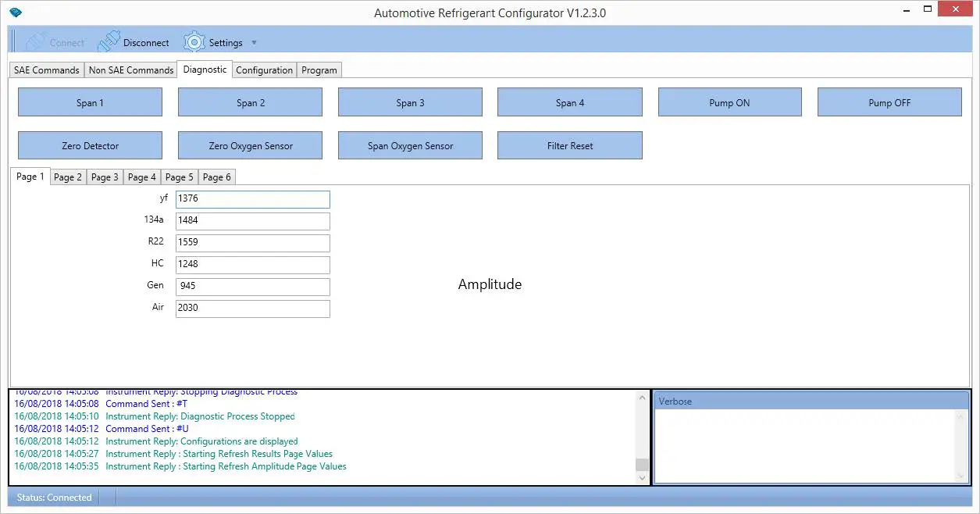Minimize the configurator window
The width and height of the screenshot is (980, 514).
[x=906, y=10]
